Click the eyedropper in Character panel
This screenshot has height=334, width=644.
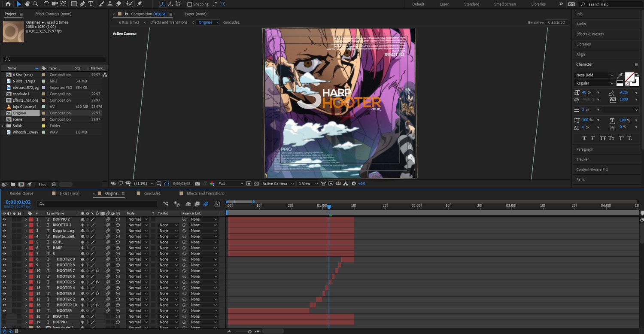[x=620, y=76]
